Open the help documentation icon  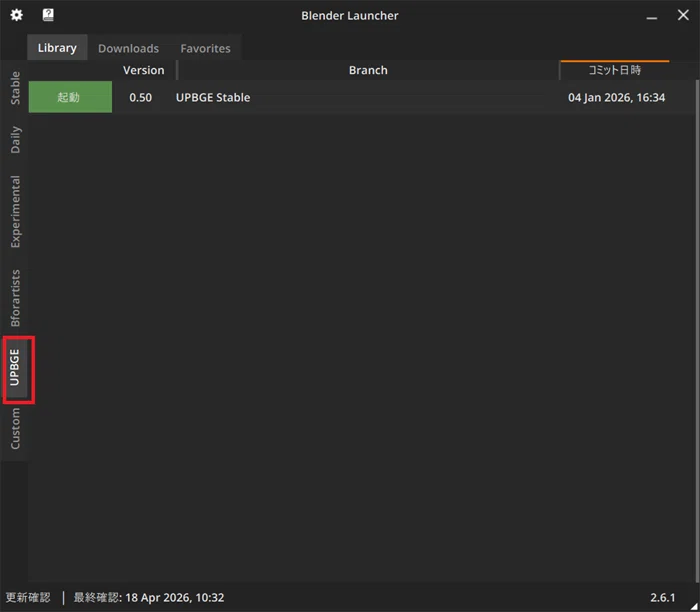click(x=48, y=15)
